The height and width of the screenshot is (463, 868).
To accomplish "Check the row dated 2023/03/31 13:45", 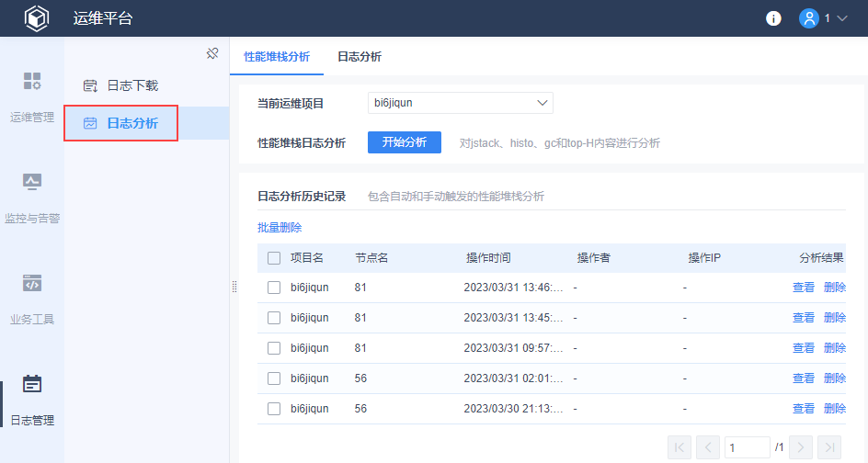I will [x=274, y=318].
